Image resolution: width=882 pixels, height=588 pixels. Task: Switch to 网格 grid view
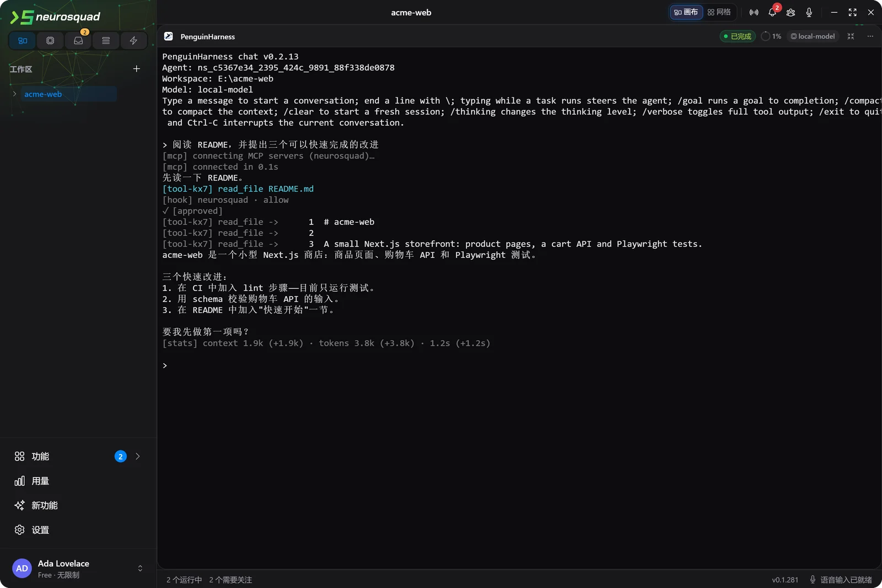pyautogui.click(x=719, y=12)
